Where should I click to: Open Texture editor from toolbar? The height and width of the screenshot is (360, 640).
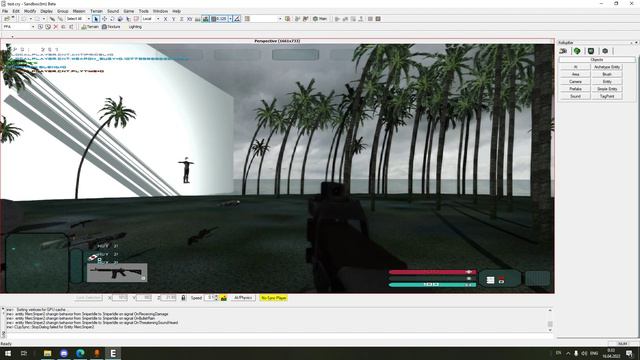[x=111, y=27]
